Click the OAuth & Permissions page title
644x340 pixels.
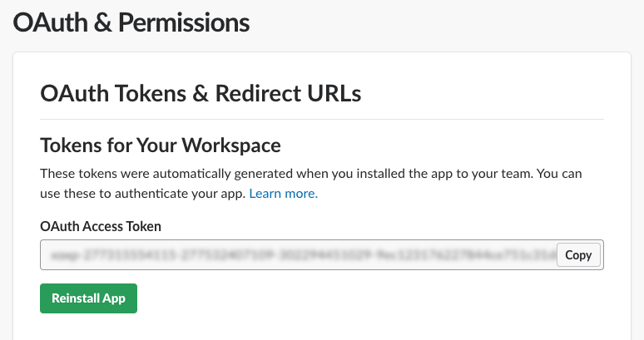click(x=131, y=22)
